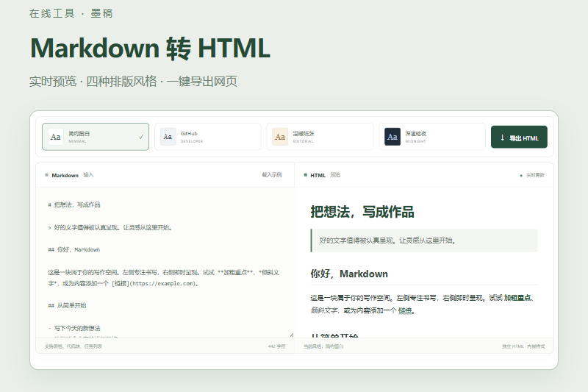Click the 当前风格: 简约留白 status text
The width and height of the screenshot is (588, 392).
(x=323, y=346)
